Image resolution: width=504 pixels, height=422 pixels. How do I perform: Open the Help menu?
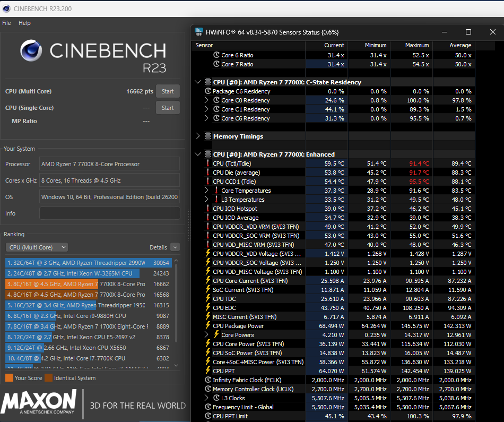click(x=24, y=23)
